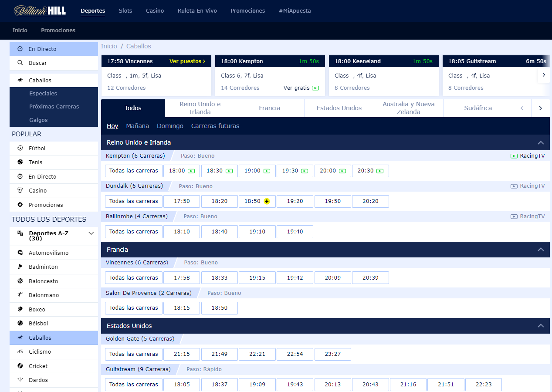Click the right arrow of the region tabs
This screenshot has height=392, width=552.
[x=541, y=108]
